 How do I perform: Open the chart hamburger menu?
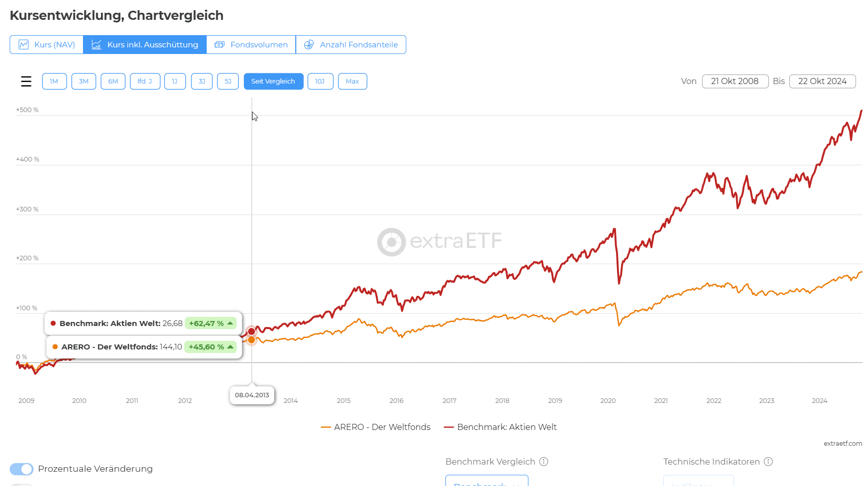pyautogui.click(x=26, y=82)
